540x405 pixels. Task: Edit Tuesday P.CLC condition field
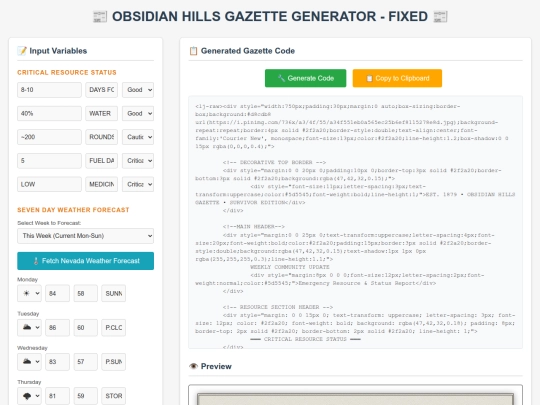click(113, 328)
